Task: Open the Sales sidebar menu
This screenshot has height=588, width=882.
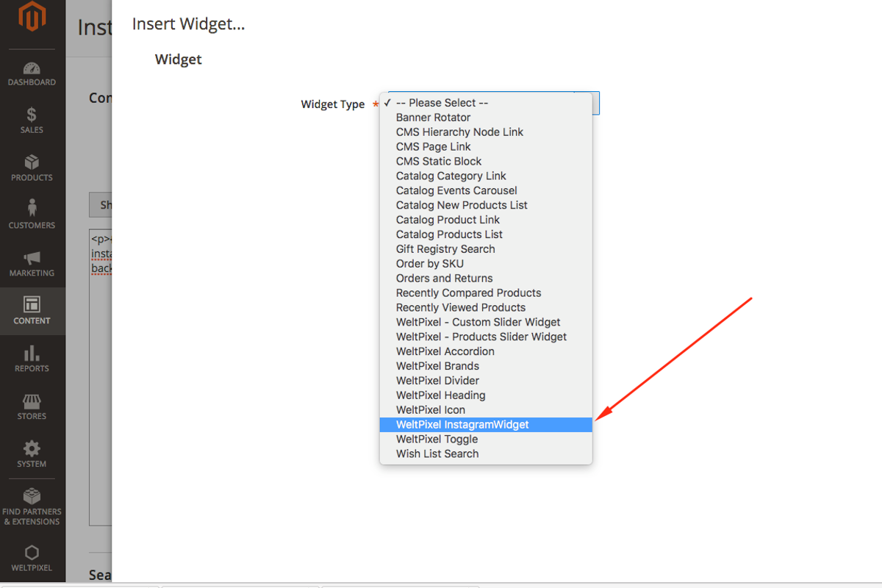Action: coord(32,121)
